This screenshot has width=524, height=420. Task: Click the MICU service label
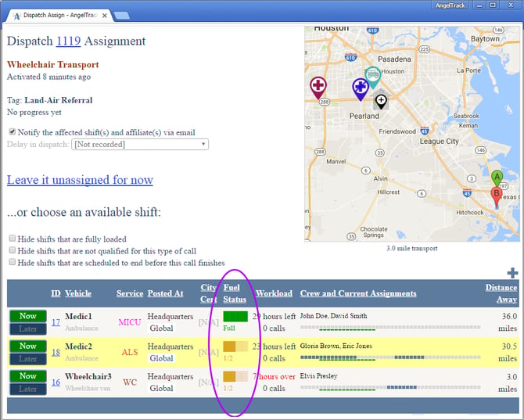tap(130, 322)
